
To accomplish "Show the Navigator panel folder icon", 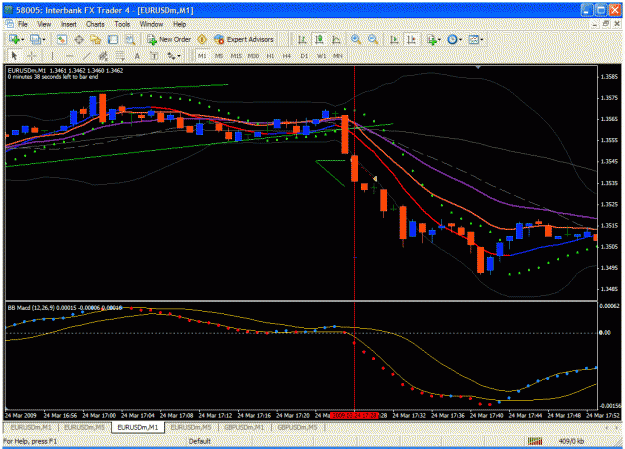I will click(x=96, y=39).
